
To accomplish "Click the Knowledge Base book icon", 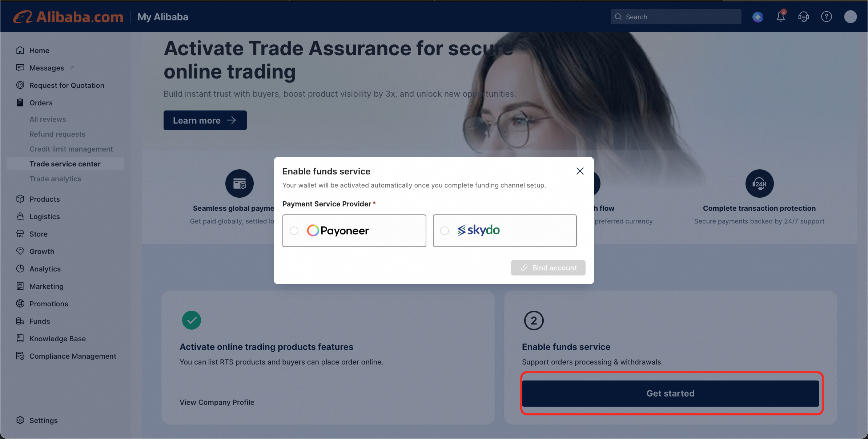I will [20, 338].
